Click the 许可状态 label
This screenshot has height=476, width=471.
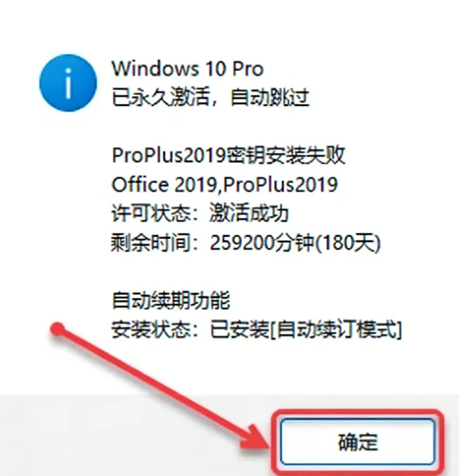tap(150, 214)
